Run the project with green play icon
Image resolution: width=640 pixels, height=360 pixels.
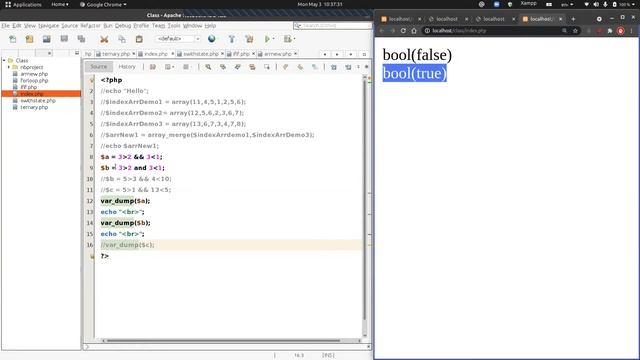point(267,39)
